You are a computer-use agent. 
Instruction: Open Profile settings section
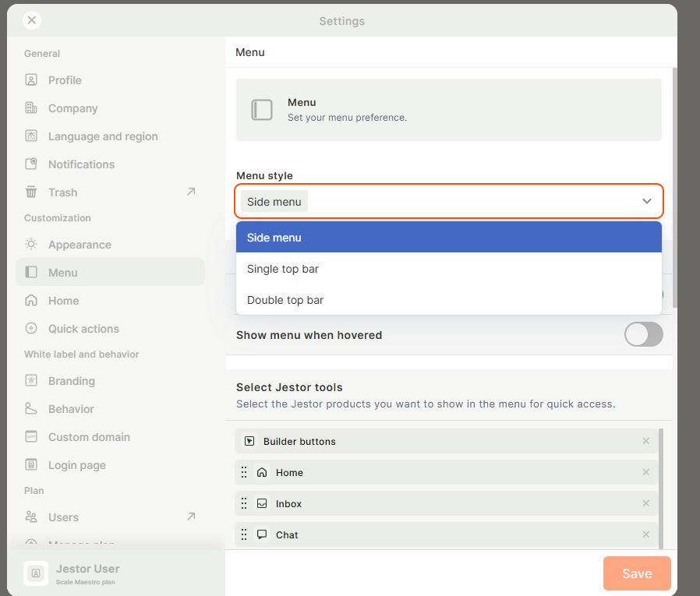coord(110,79)
